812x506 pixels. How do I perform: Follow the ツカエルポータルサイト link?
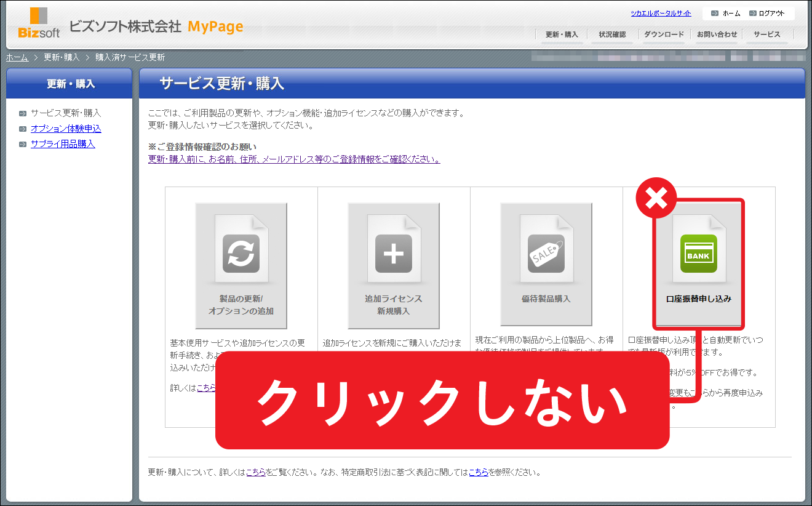click(661, 14)
